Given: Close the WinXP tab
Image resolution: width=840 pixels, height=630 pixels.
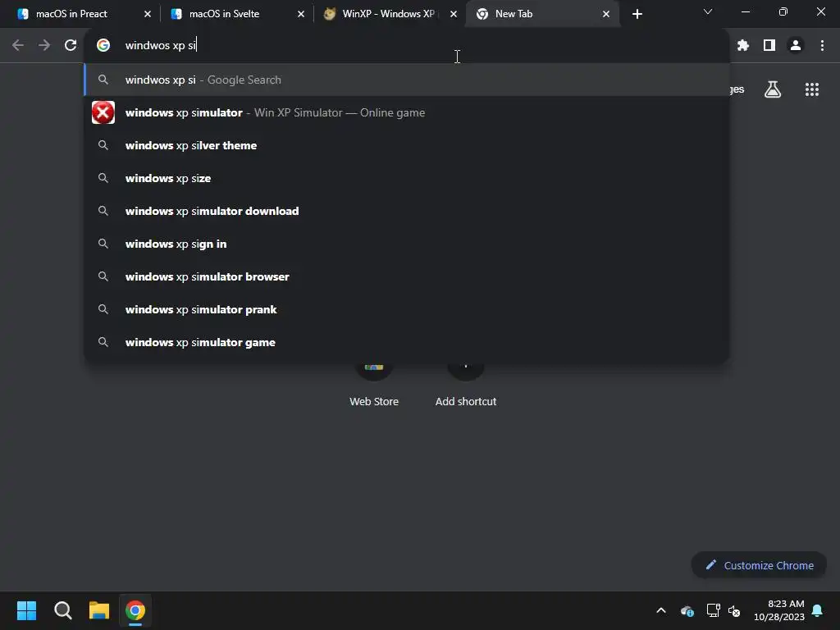Looking at the screenshot, I should 453,14.
